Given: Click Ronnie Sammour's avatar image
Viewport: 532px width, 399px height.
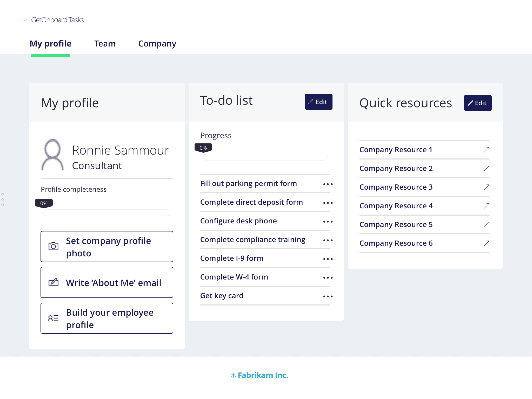Looking at the screenshot, I should click(x=52, y=155).
